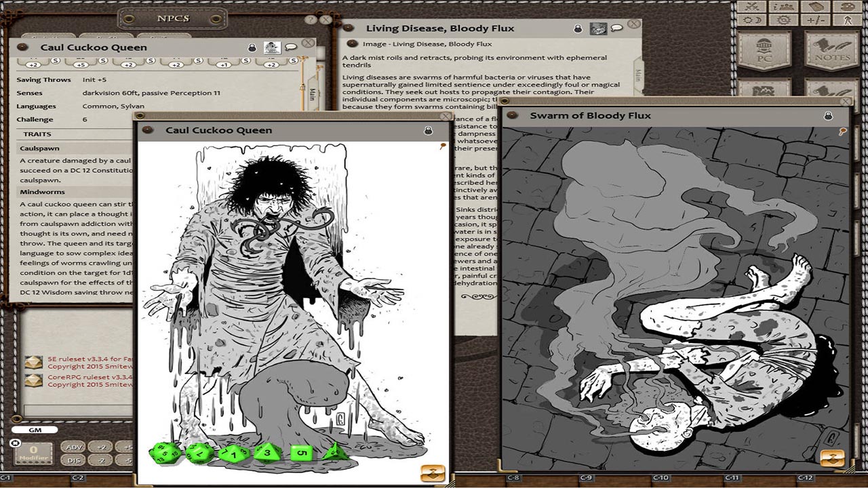The image size is (868, 488).
Task: Open the Tokens bag icon in the sidebar
Action: pos(848,7)
